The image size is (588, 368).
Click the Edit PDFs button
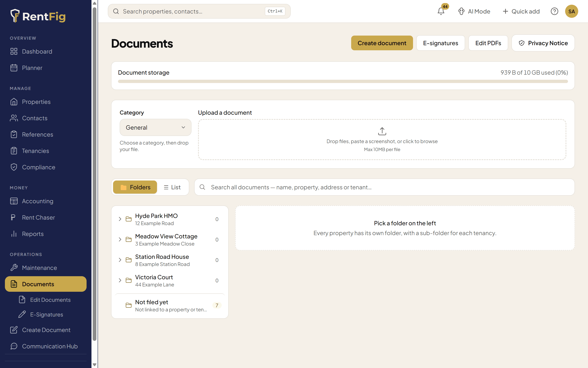(488, 43)
